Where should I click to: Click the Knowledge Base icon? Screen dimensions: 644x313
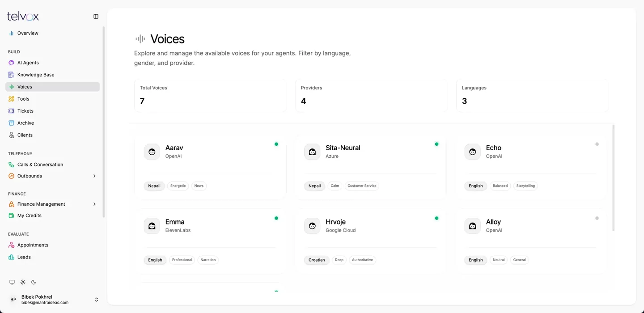(x=12, y=75)
